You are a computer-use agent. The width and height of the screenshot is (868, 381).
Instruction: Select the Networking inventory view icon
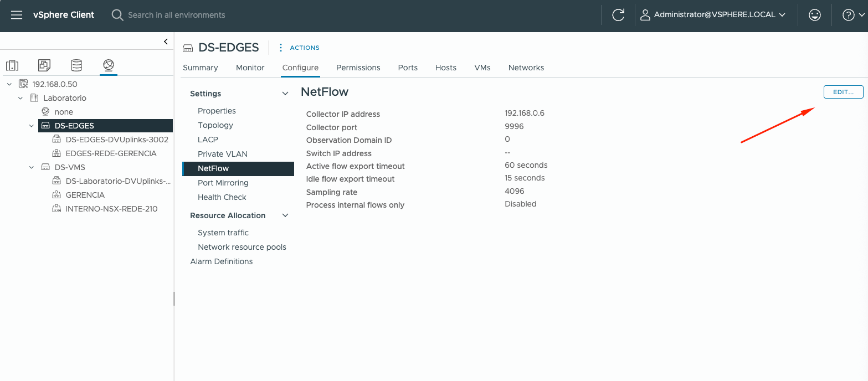tap(109, 65)
